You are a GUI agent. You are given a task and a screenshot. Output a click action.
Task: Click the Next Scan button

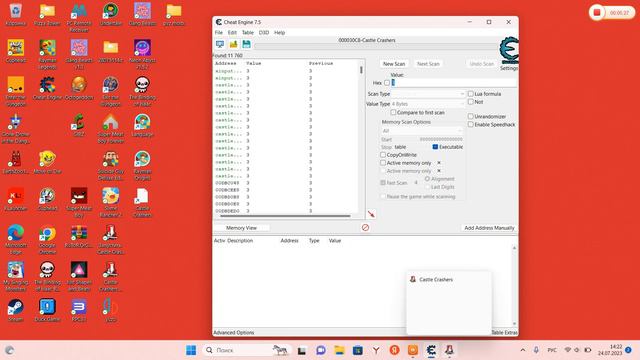click(428, 64)
